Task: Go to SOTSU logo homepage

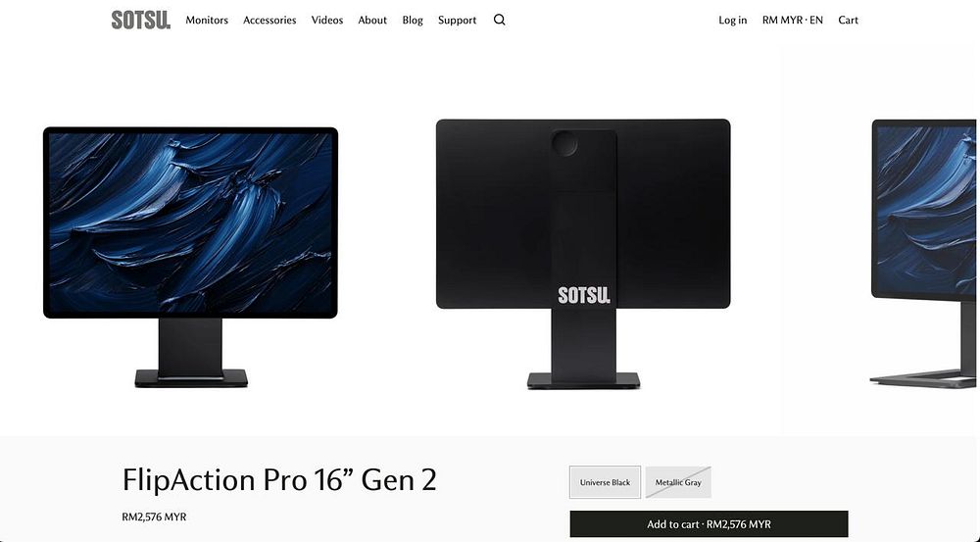Action: tap(140, 20)
